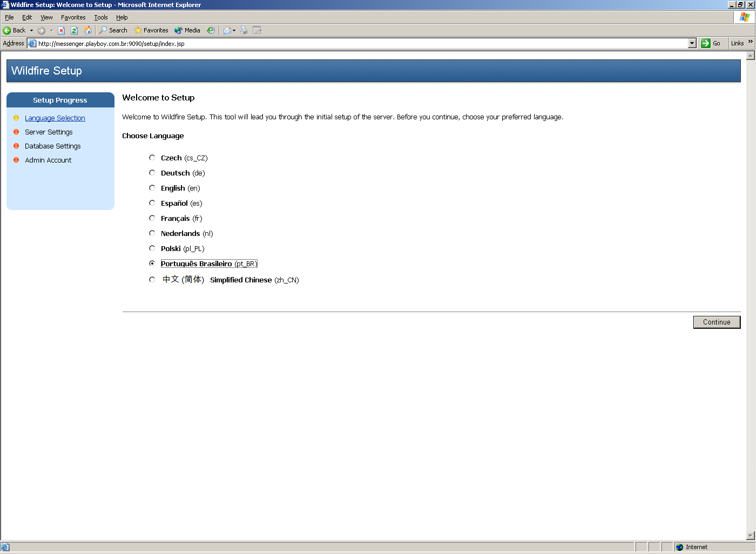This screenshot has width=756, height=554.
Task: Open the Language Selection link
Action: tap(55, 118)
